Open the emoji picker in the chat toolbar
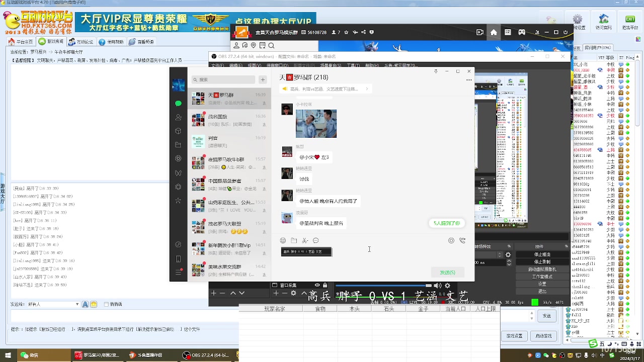The image size is (644, 362). point(283,240)
